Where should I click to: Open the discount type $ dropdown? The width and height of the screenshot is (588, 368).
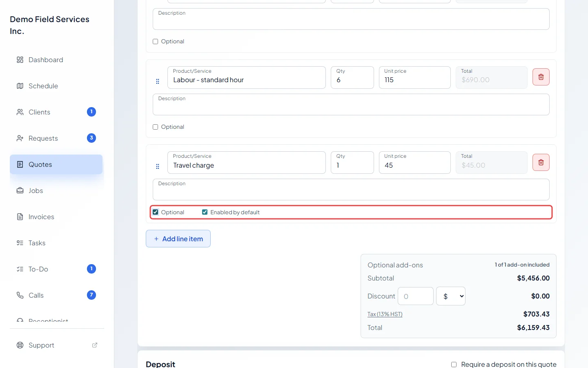[451, 296]
